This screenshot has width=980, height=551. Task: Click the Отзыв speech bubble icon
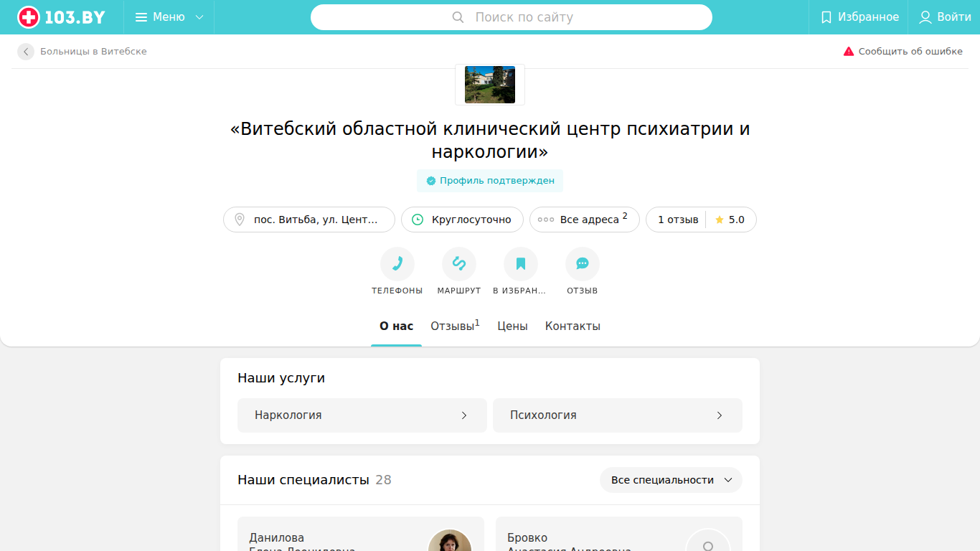coord(583,264)
